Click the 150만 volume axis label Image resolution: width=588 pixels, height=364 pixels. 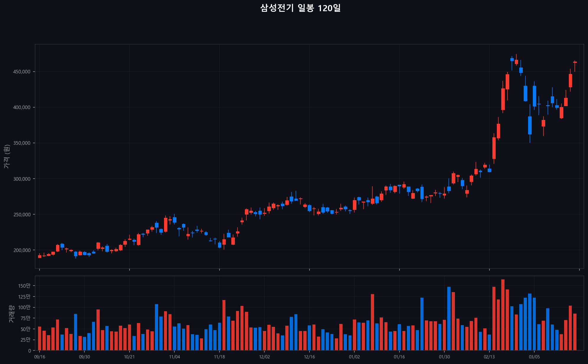[x=24, y=286]
